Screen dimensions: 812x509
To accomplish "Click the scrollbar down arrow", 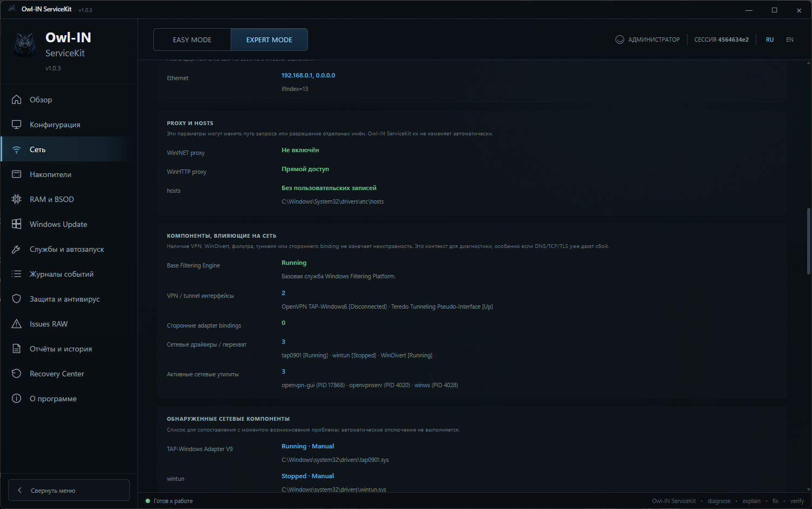I will tap(809, 489).
